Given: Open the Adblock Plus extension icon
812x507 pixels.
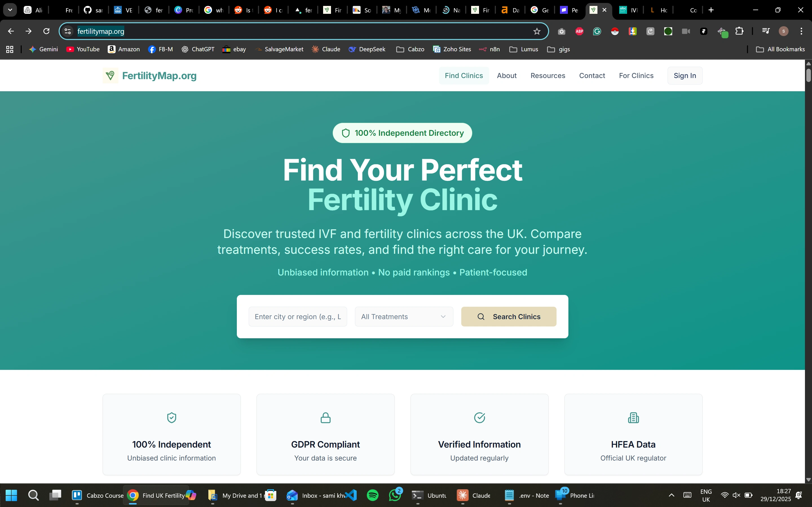Looking at the screenshot, I should (579, 31).
